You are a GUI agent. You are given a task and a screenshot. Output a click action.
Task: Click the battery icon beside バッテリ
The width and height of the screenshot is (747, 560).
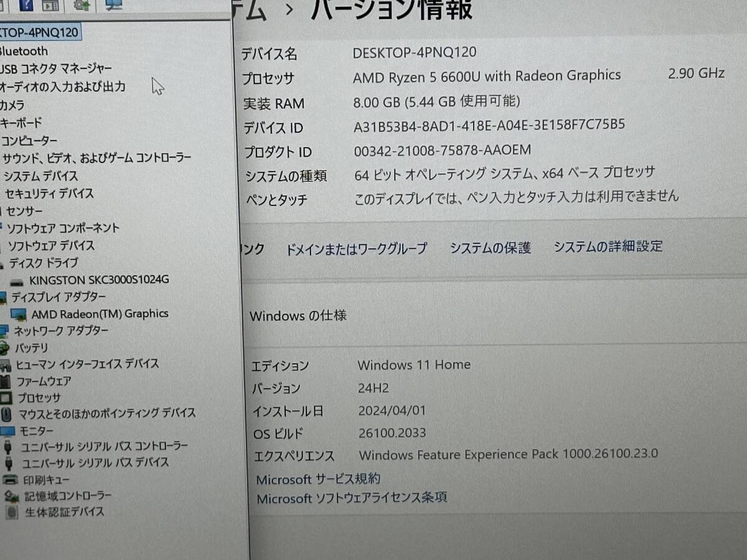(5, 348)
